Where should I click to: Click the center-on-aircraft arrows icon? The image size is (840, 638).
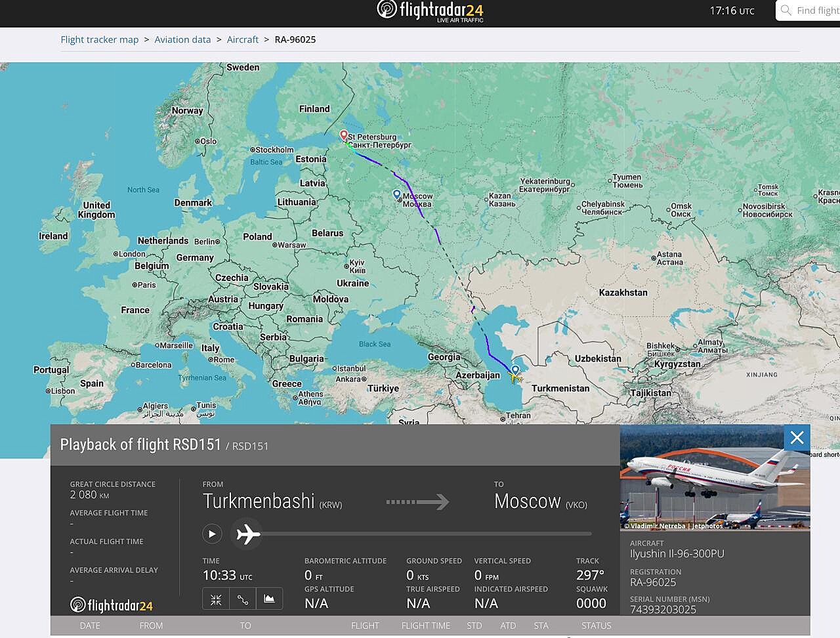point(216,599)
